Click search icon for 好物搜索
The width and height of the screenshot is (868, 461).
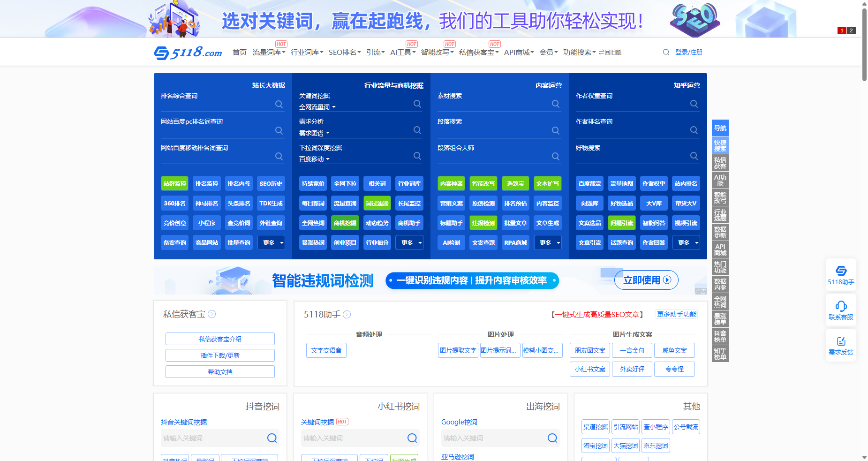(694, 156)
